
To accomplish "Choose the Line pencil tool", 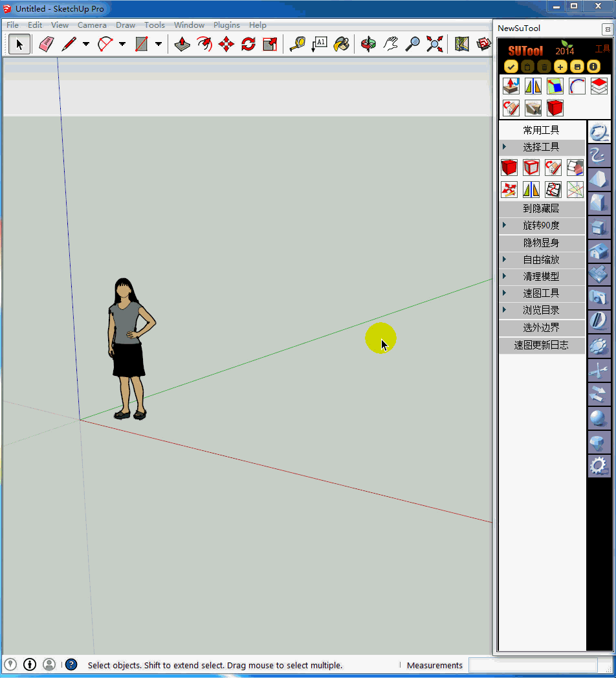I will [x=69, y=44].
